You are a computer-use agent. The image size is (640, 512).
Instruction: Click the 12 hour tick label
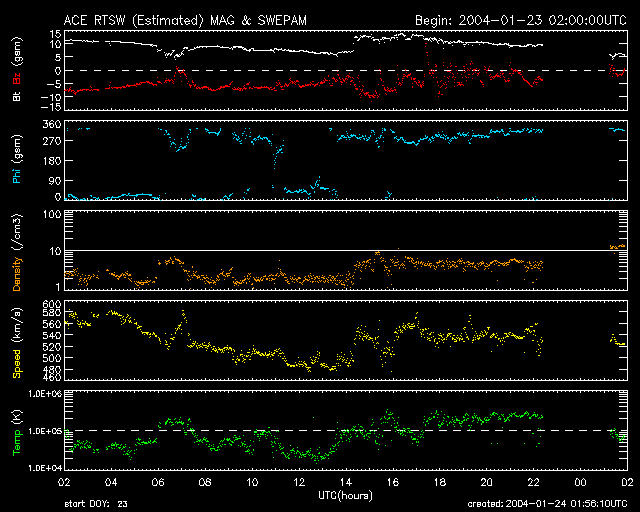[x=299, y=482]
